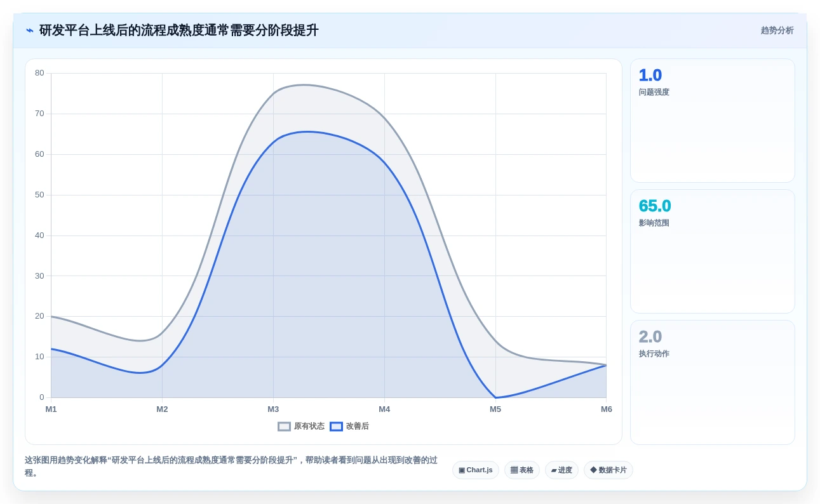Click the 1.0 metric value
Viewport: 820px width, 504px height.
click(x=650, y=76)
